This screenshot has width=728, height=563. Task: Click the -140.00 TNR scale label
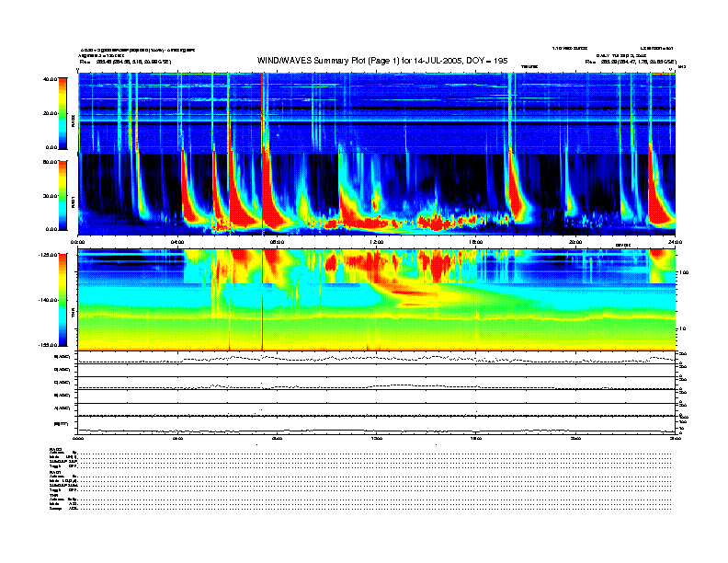pos(48,300)
